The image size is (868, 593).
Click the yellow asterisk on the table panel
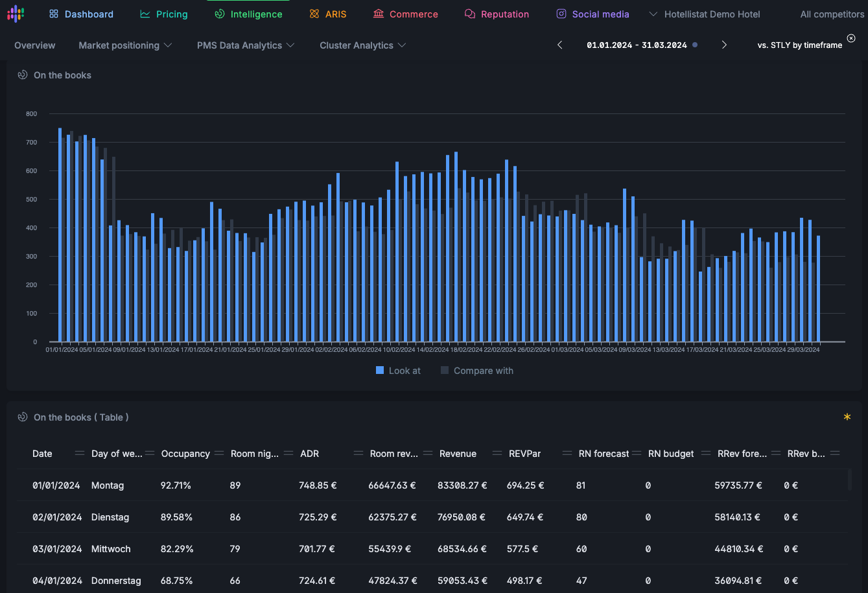(x=847, y=418)
